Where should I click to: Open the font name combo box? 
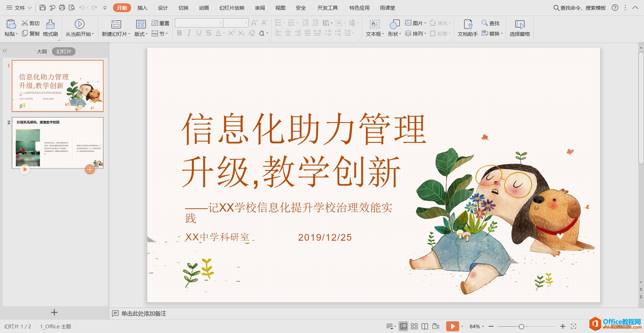pos(199,22)
